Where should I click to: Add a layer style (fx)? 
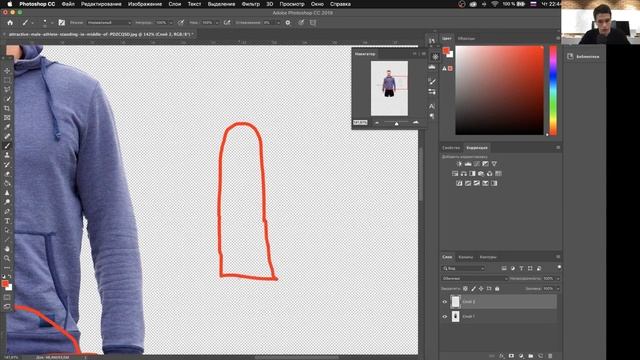pyautogui.click(x=501, y=356)
